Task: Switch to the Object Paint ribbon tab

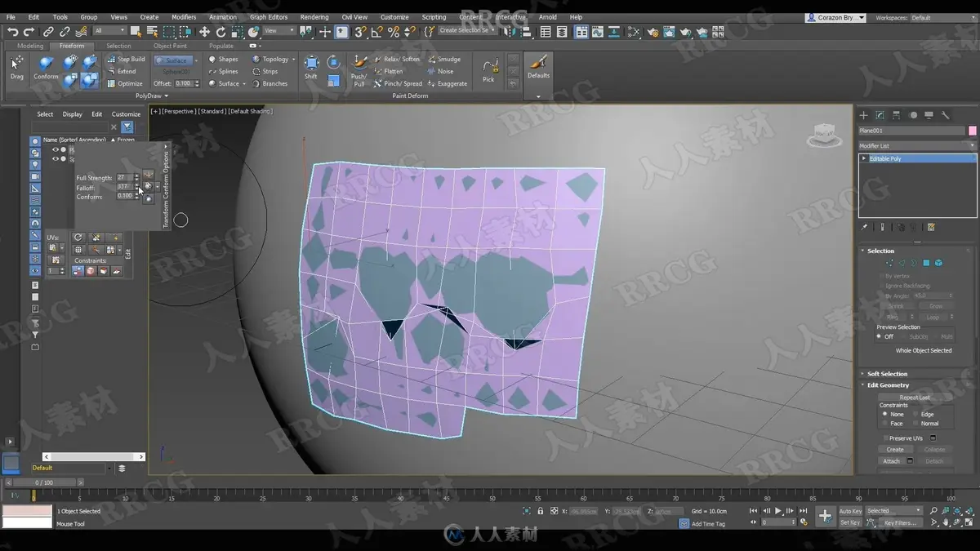Action: point(170,46)
